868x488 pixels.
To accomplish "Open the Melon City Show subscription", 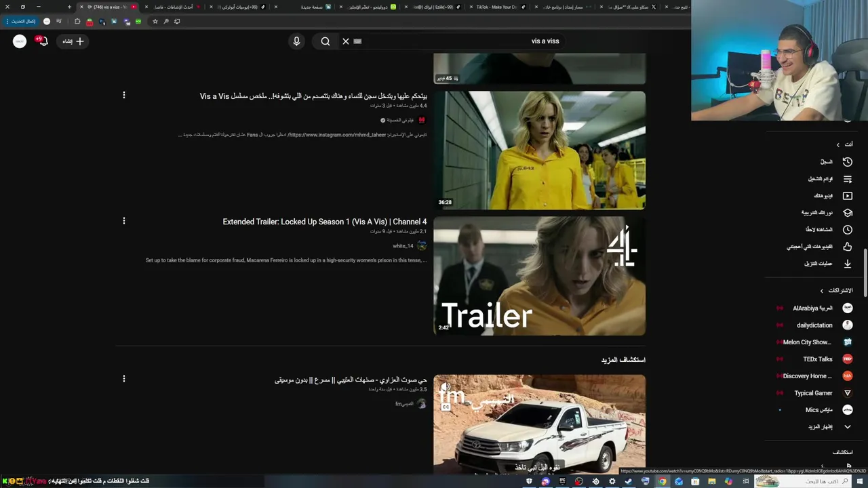I will click(814, 342).
